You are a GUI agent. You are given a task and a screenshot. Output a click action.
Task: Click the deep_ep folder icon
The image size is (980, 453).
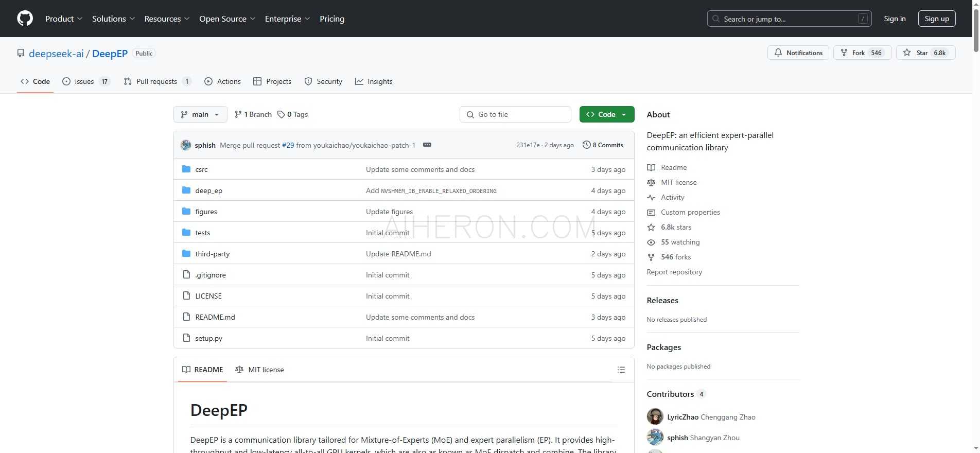(x=186, y=190)
